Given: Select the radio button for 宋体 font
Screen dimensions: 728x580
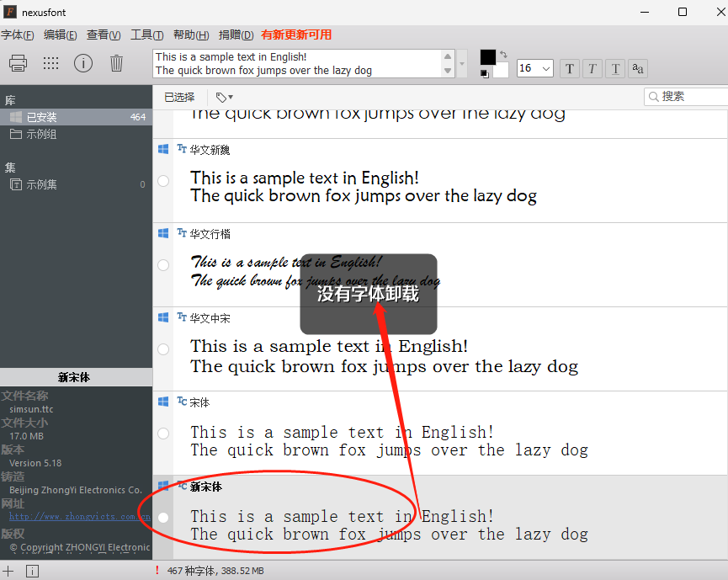Looking at the screenshot, I should click(163, 434).
